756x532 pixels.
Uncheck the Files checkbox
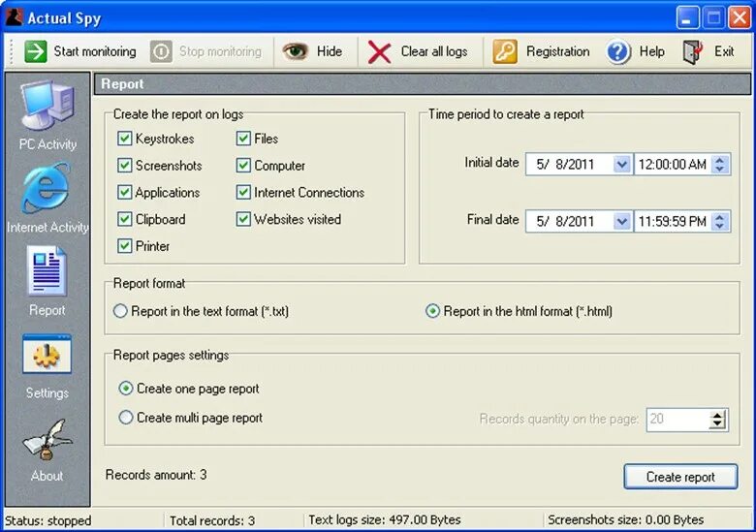coord(243,139)
